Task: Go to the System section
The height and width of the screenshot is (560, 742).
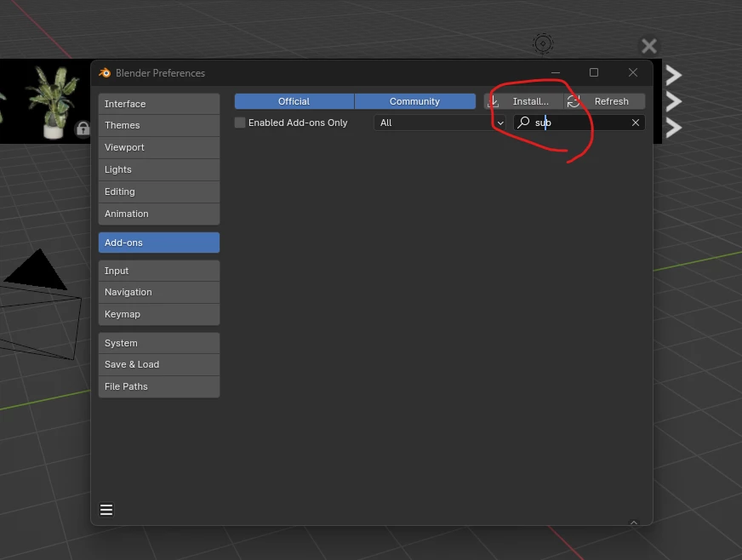Action: 159,343
